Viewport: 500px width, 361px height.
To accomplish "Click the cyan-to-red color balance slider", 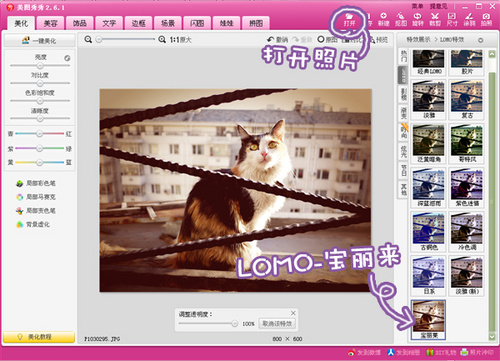I will (39, 134).
